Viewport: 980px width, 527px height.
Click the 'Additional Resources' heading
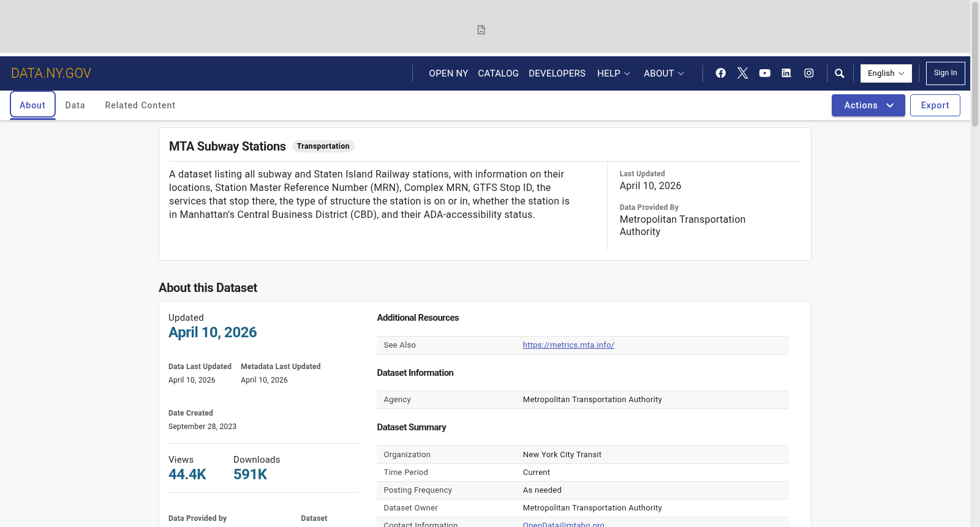[418, 318]
